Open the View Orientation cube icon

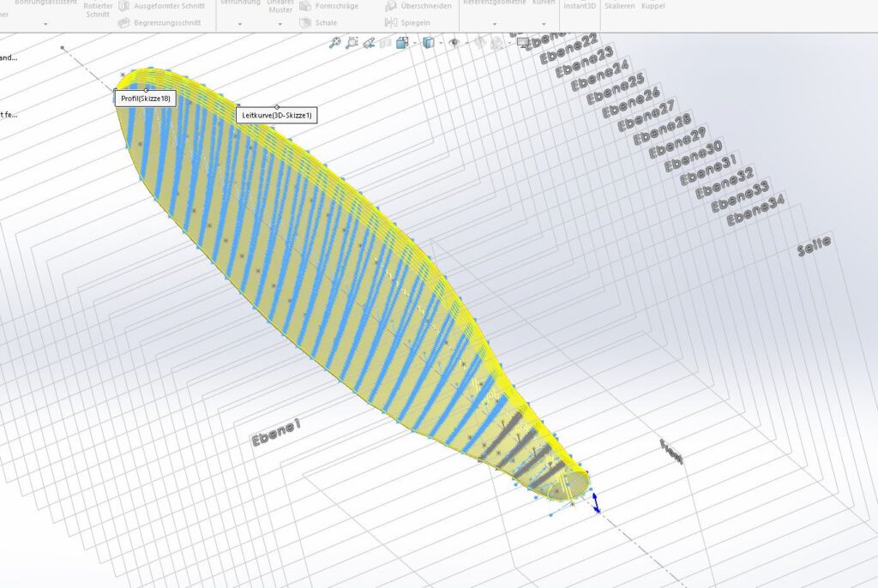point(402,43)
